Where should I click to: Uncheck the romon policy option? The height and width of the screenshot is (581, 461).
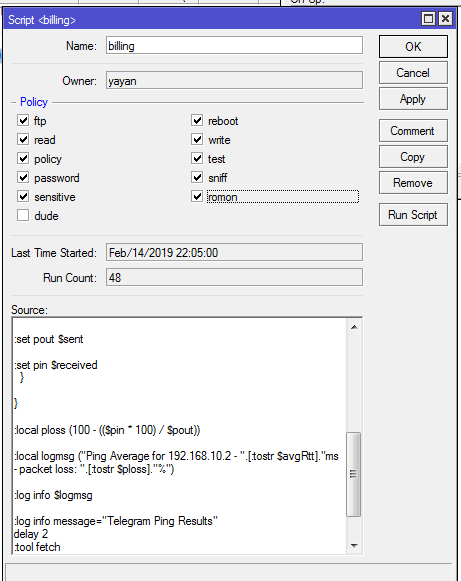(x=197, y=196)
